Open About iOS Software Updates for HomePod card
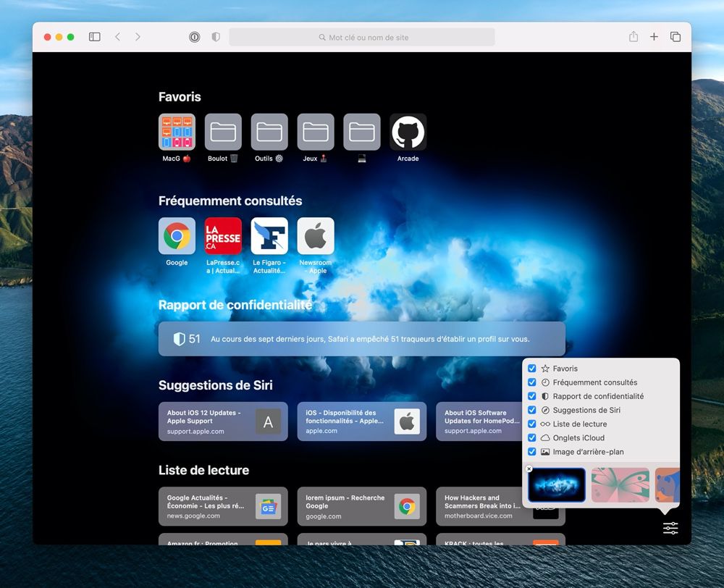724x588 pixels. click(479, 421)
